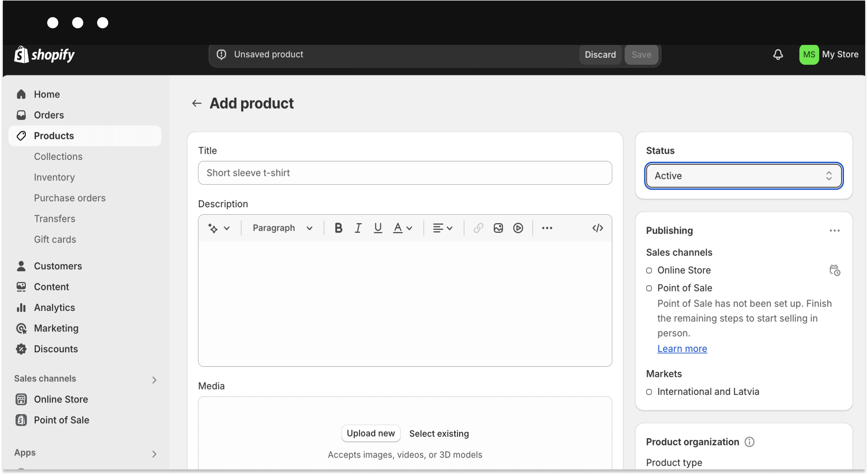Toggle the Point of Sale sales channel checkbox
The width and height of the screenshot is (868, 475).
[649, 288]
